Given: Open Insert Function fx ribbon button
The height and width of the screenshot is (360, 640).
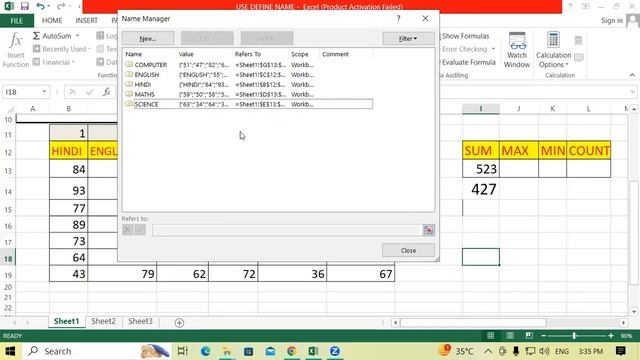Looking at the screenshot, I should pyautogui.click(x=16, y=50).
